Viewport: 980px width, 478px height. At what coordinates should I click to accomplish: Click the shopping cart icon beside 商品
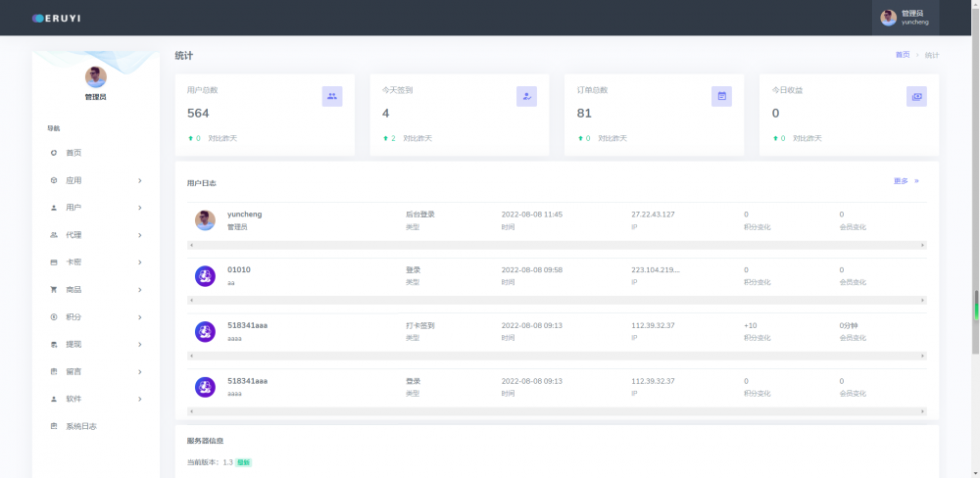[53, 290]
